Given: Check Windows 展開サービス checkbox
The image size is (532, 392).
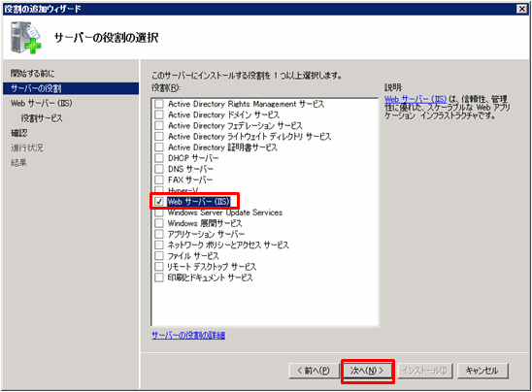Looking at the screenshot, I should (159, 223).
